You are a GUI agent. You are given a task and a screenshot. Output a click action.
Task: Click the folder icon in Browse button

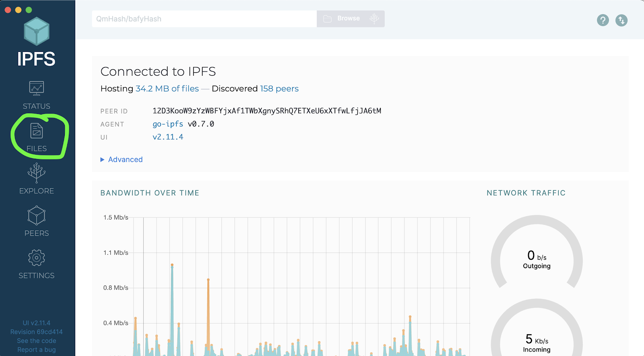coord(327,19)
